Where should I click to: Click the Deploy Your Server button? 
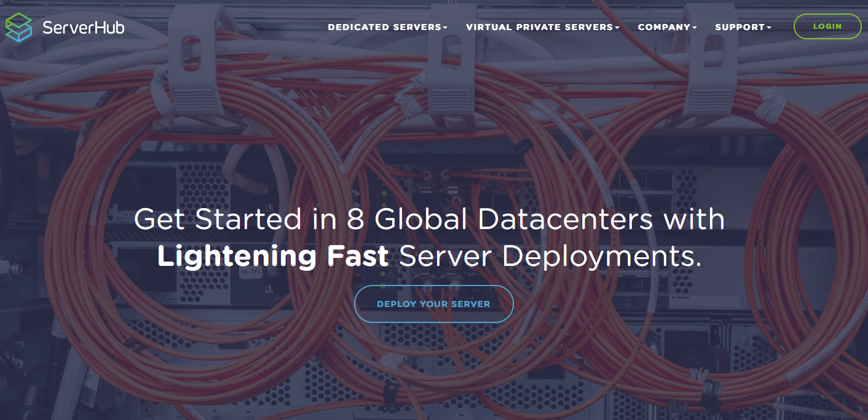pyautogui.click(x=433, y=304)
